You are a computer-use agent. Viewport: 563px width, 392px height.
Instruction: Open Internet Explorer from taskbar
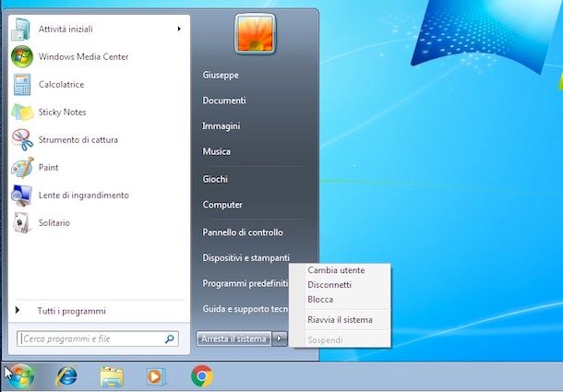[x=66, y=376]
